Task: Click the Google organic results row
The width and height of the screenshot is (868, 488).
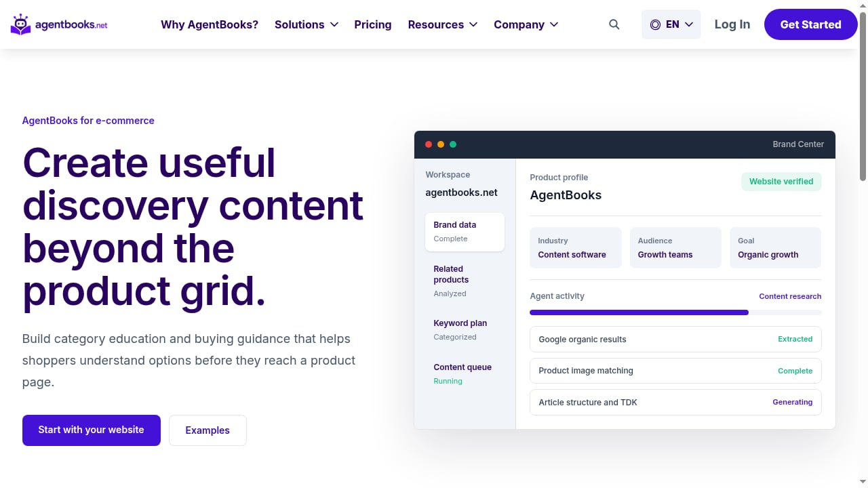Action: (675, 340)
